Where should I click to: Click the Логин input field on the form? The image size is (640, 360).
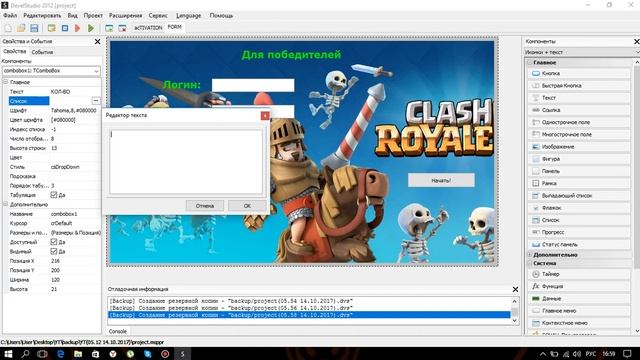click(253, 85)
